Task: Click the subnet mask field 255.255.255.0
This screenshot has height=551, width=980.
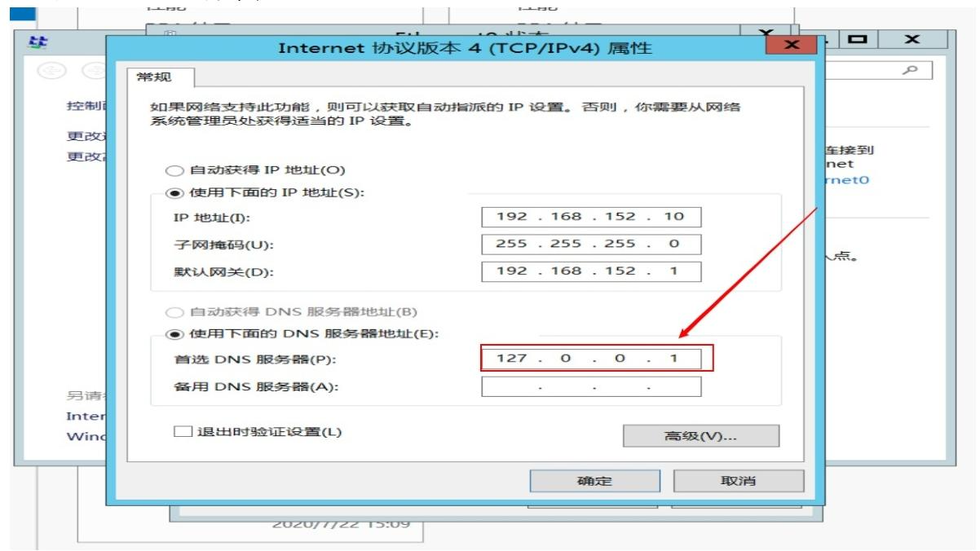Action: coord(591,244)
